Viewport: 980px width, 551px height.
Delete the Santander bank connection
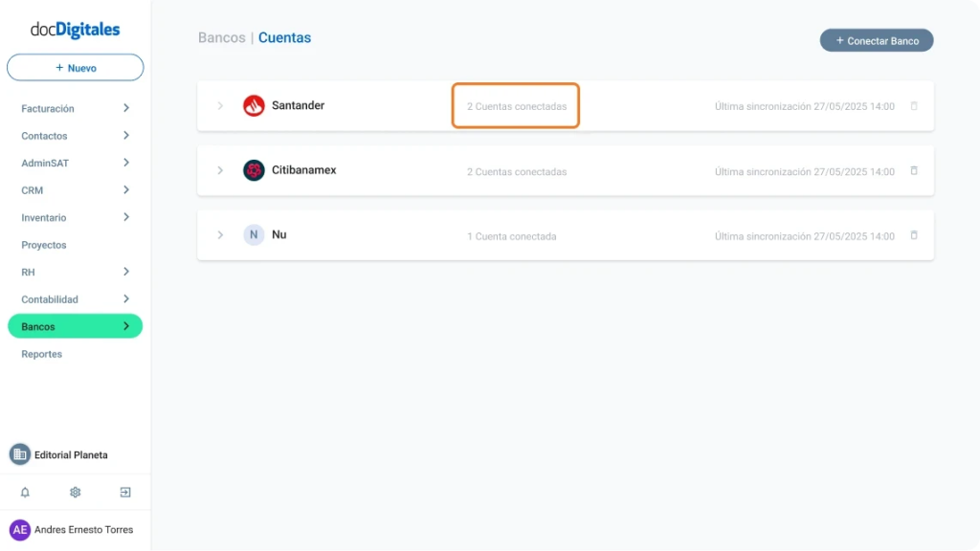tap(914, 106)
